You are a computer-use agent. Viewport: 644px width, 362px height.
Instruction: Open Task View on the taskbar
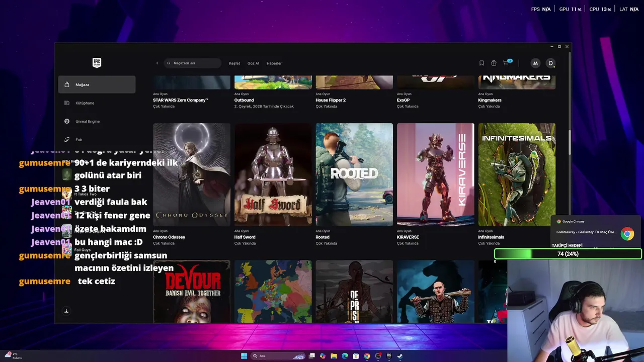312,356
